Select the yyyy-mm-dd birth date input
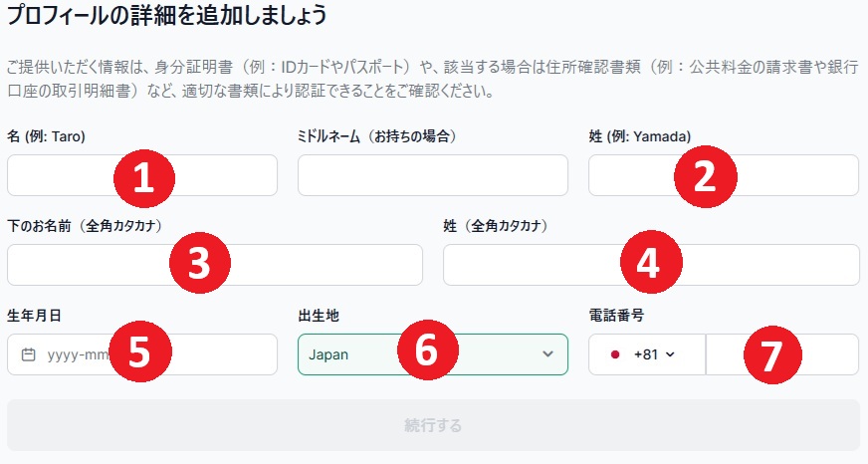The height and width of the screenshot is (464, 868). 142,354
